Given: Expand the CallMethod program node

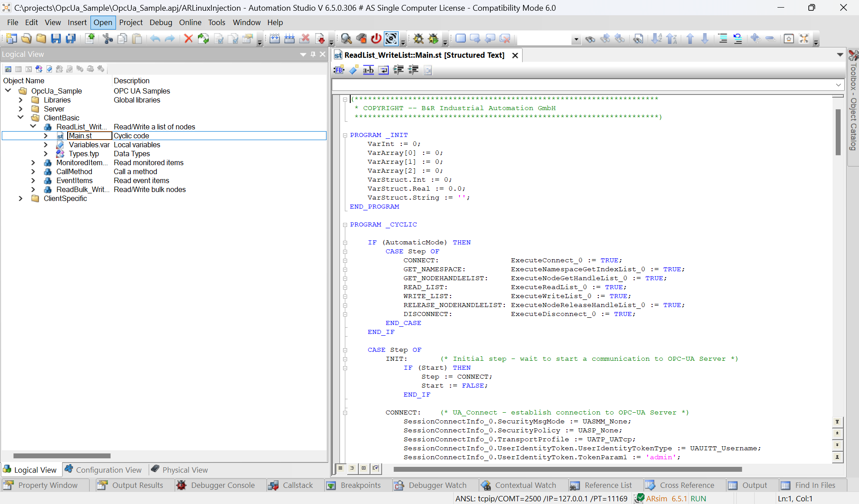Looking at the screenshot, I should 33,171.
